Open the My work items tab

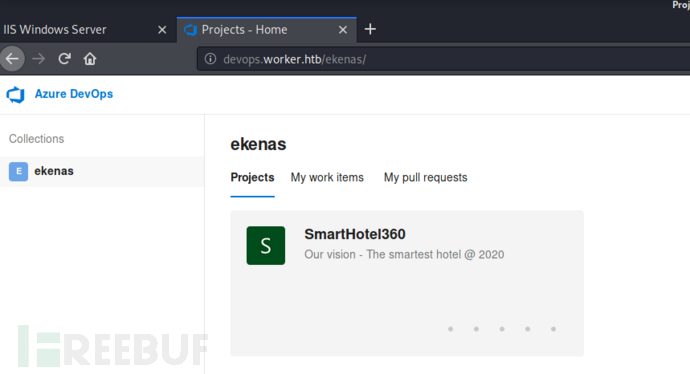point(327,178)
